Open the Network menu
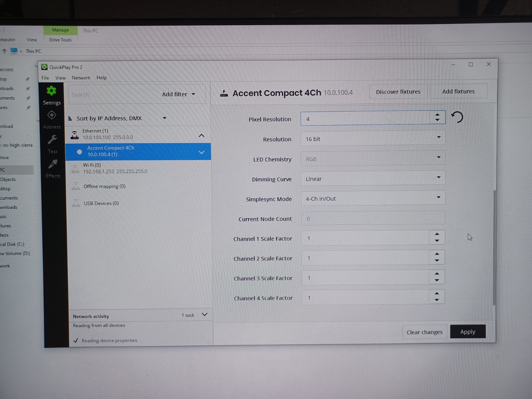Image resolution: width=532 pixels, height=399 pixels. pyautogui.click(x=81, y=78)
